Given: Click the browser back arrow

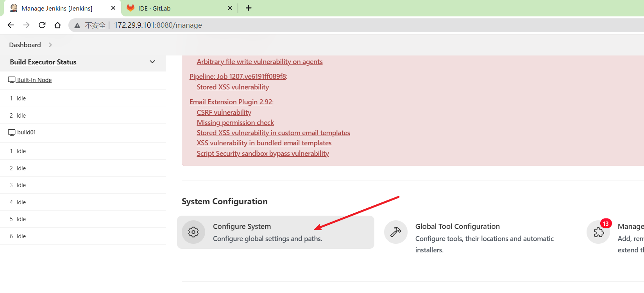Looking at the screenshot, I should pyautogui.click(x=11, y=25).
